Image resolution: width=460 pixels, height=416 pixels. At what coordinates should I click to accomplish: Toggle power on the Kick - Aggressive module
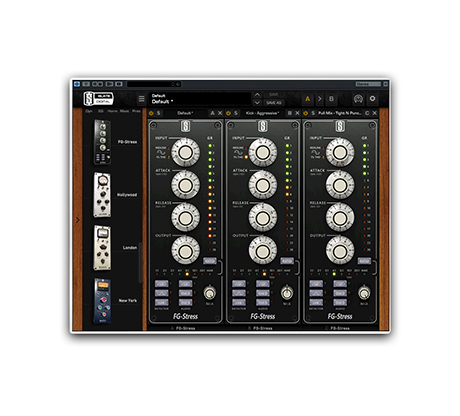228,113
